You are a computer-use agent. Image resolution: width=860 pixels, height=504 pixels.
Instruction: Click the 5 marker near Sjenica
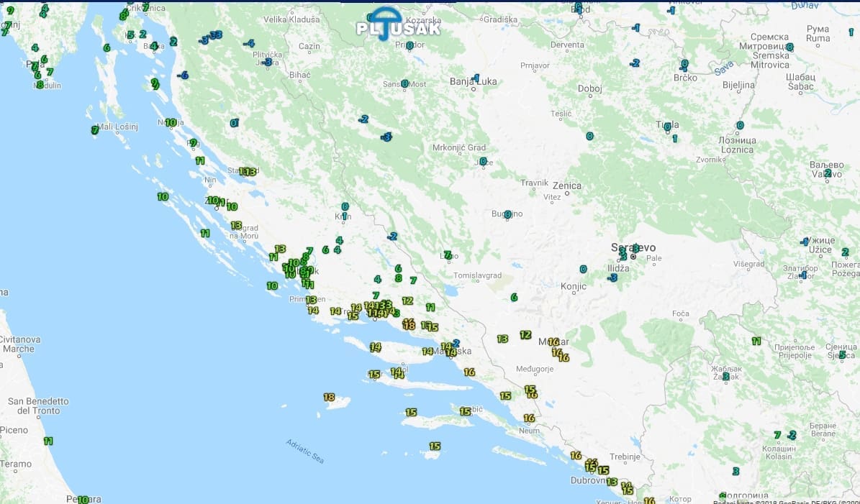842,354
